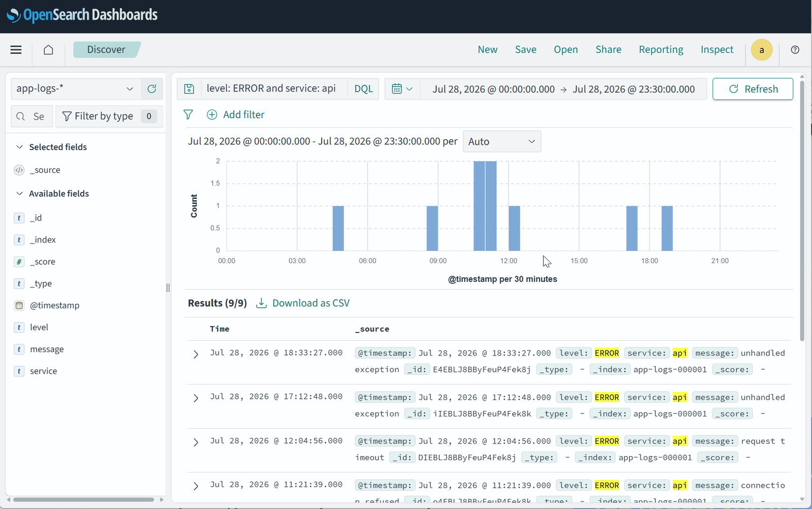The width and height of the screenshot is (812, 509).
Task: Refresh the index pattern fields icon
Action: [x=152, y=89]
